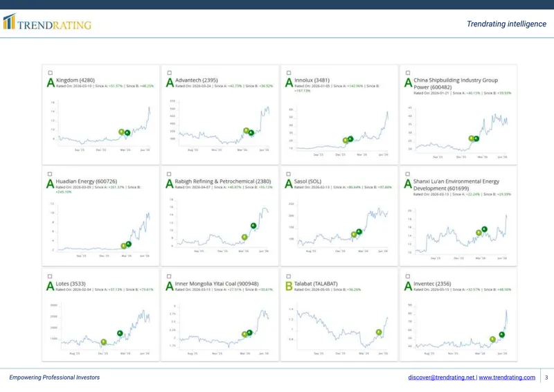Click the A rating icon for Kingdom
The image size is (554, 392).
[51, 82]
